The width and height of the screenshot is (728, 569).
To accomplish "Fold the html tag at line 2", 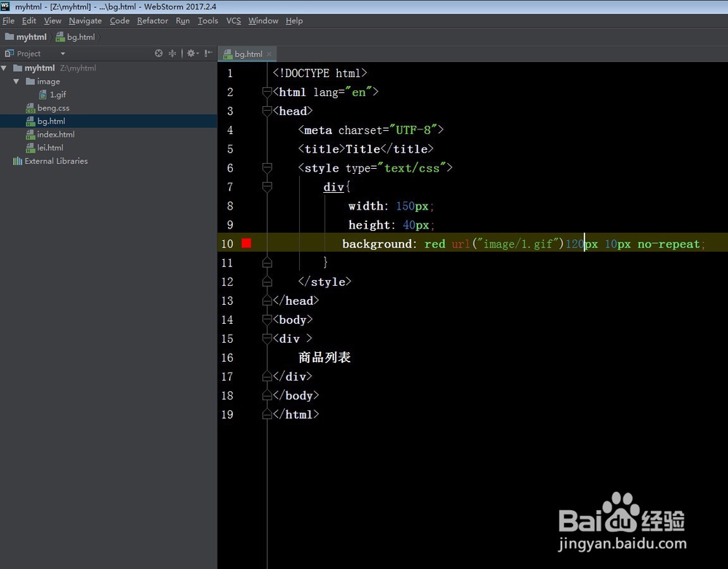I will pos(267,92).
